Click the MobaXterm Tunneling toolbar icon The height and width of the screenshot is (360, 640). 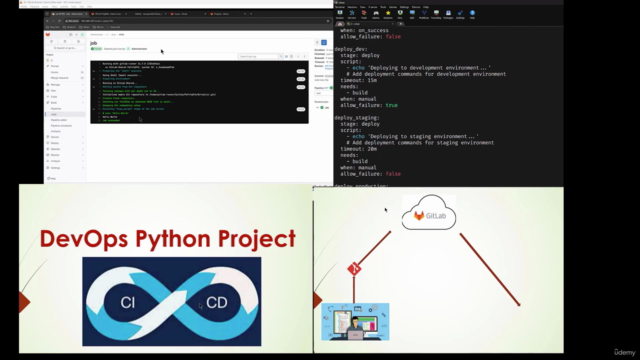point(436,15)
